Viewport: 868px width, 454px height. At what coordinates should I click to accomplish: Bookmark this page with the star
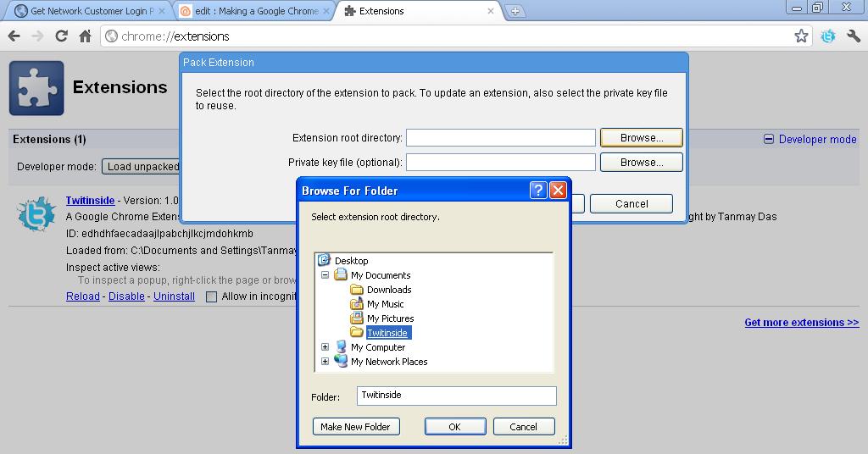point(801,36)
